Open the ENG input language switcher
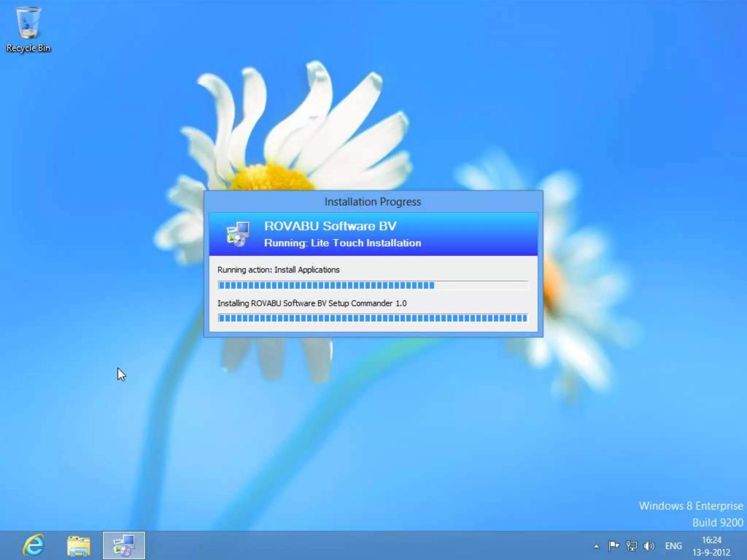 pyautogui.click(x=673, y=546)
